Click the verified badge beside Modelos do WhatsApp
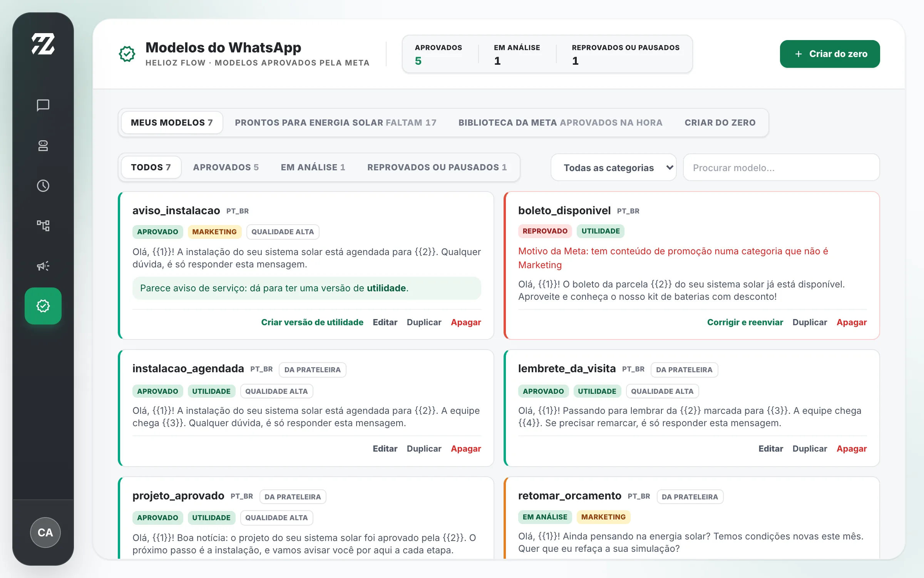This screenshot has height=578, width=924. click(x=127, y=54)
